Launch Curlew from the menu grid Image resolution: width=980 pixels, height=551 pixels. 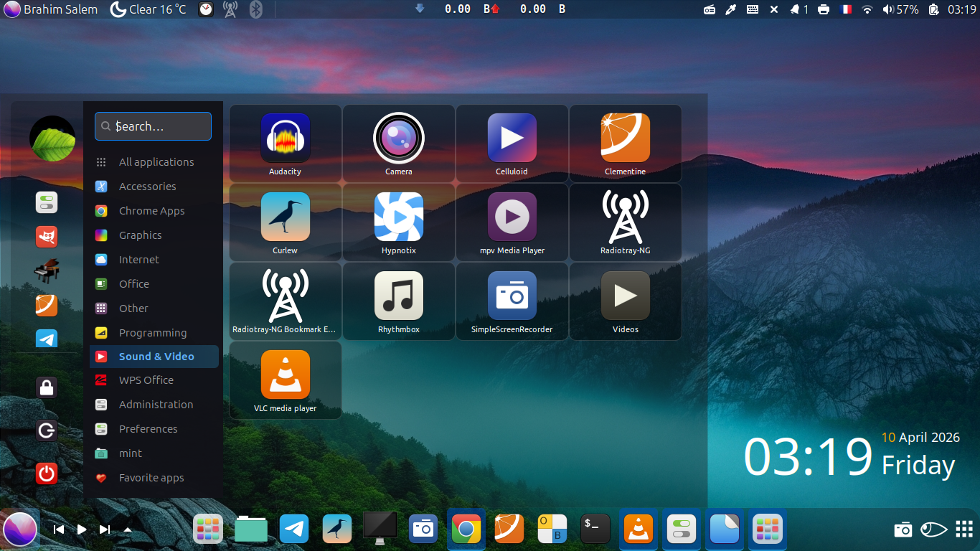(x=285, y=222)
